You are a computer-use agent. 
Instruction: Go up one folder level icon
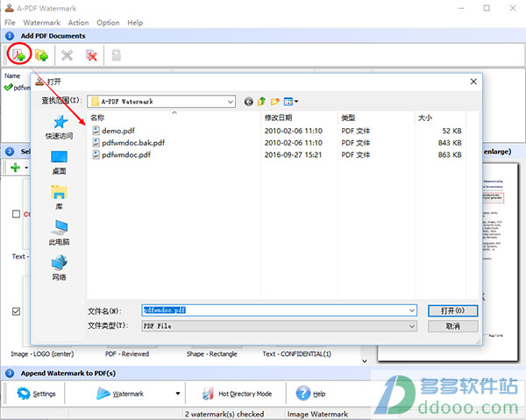(261, 102)
